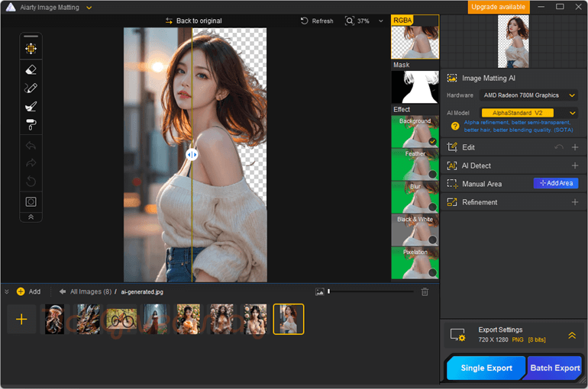
Task: Enable the Feather effect
Action: click(432, 174)
